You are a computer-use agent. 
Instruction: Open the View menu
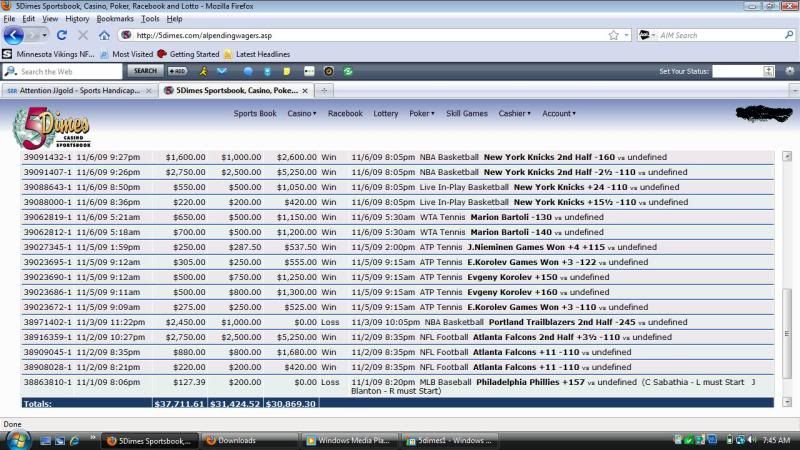(49, 19)
